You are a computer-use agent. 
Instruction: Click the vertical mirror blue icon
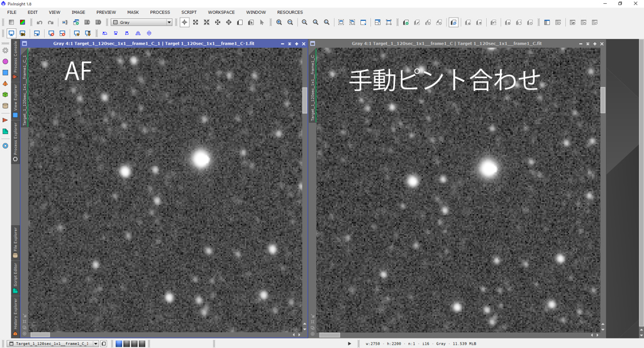coord(149,33)
